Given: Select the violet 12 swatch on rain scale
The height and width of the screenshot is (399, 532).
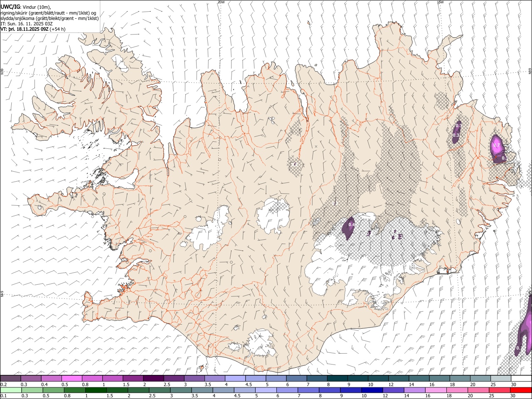Looking at the screenshot, I should point(393,390).
